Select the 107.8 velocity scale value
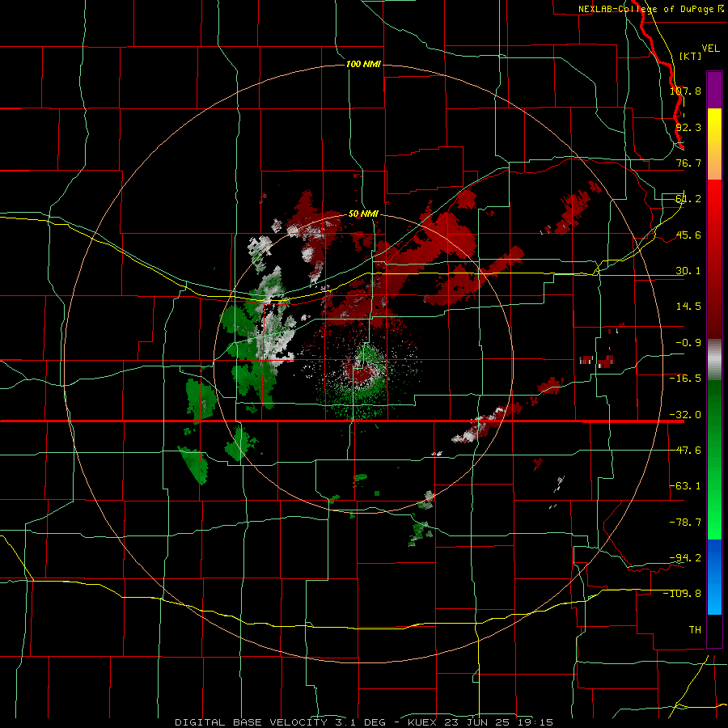This screenshot has height=728, width=728. [x=685, y=91]
